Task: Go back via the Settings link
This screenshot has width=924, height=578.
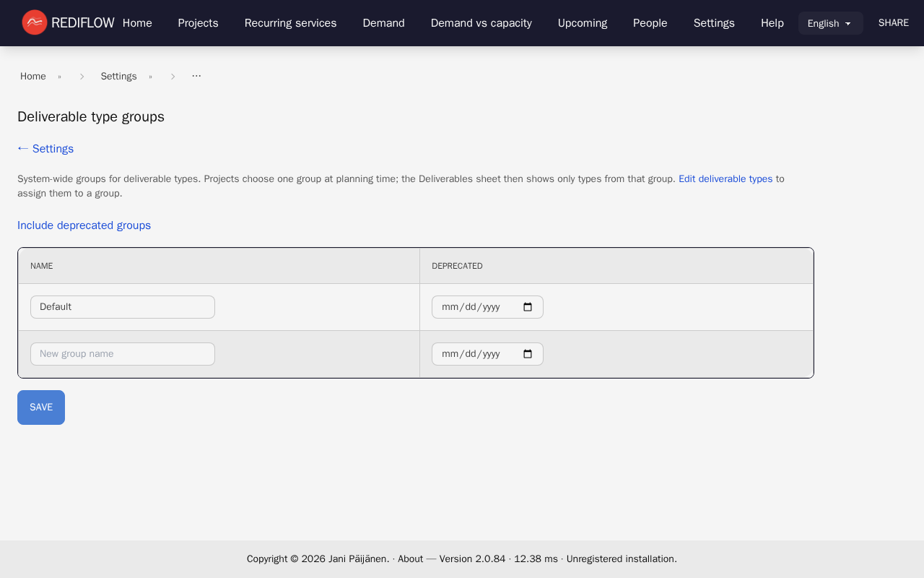Action: [45, 148]
